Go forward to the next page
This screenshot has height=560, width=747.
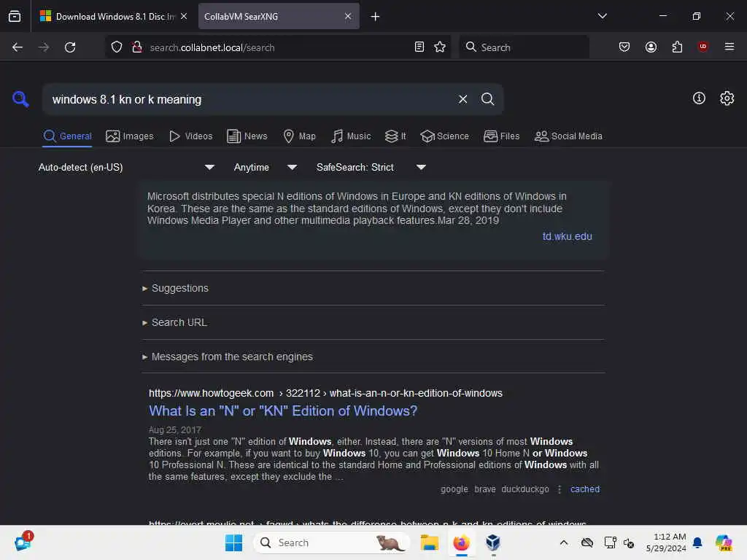coord(43,47)
